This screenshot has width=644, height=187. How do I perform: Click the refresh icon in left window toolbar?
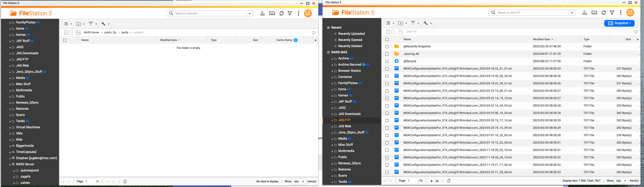coord(282,14)
